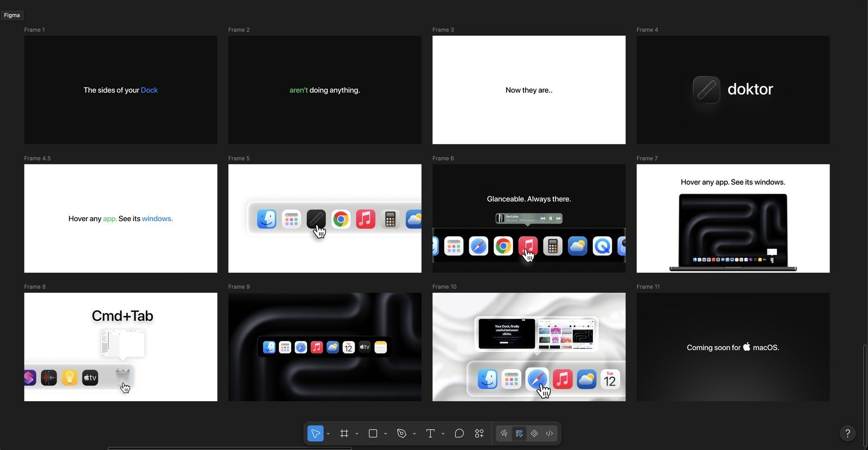The image size is (868, 450).
Task: Click 'Coming soon for macOS.' text
Action: 733,348
